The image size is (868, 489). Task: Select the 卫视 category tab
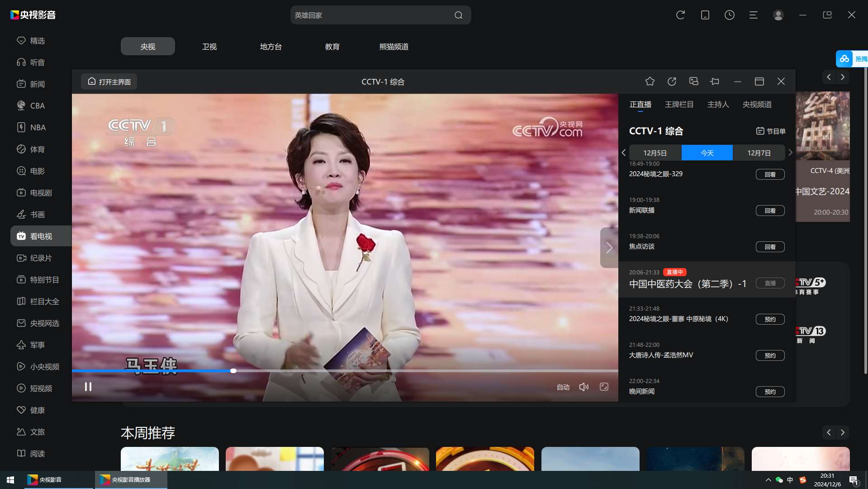(x=209, y=46)
